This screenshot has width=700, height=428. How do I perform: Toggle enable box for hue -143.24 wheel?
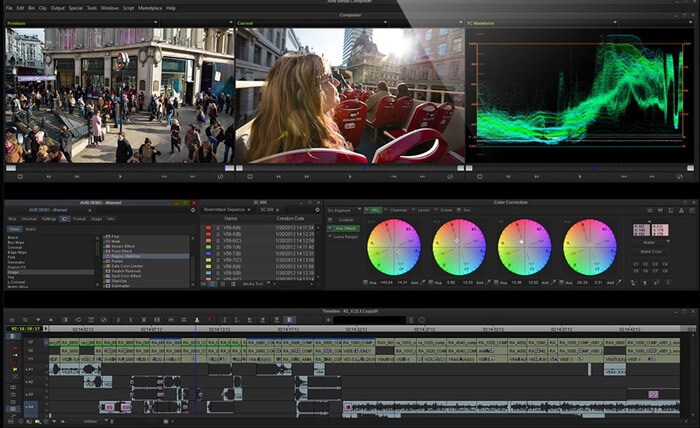point(366,283)
